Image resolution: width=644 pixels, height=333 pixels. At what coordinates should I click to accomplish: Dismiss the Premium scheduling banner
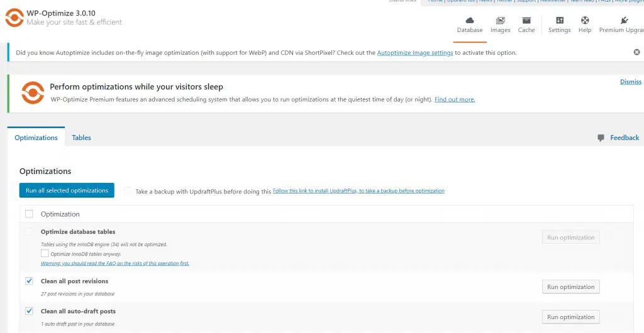630,82
